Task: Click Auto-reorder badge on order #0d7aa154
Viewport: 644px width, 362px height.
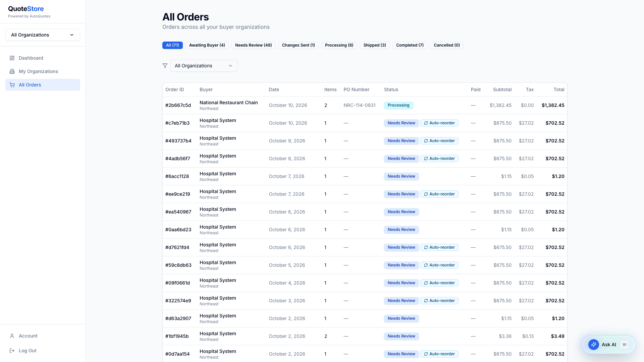Action: coord(439,354)
